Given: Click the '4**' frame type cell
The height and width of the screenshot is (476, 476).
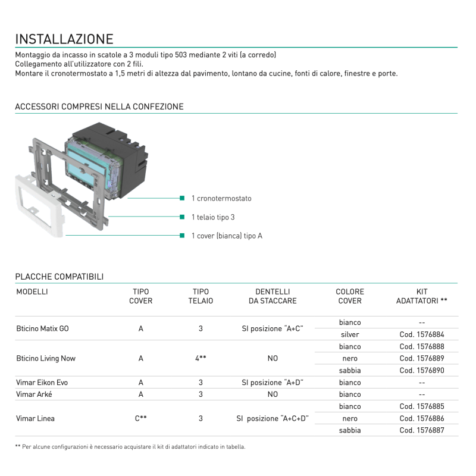Looking at the screenshot, I should point(201,358).
